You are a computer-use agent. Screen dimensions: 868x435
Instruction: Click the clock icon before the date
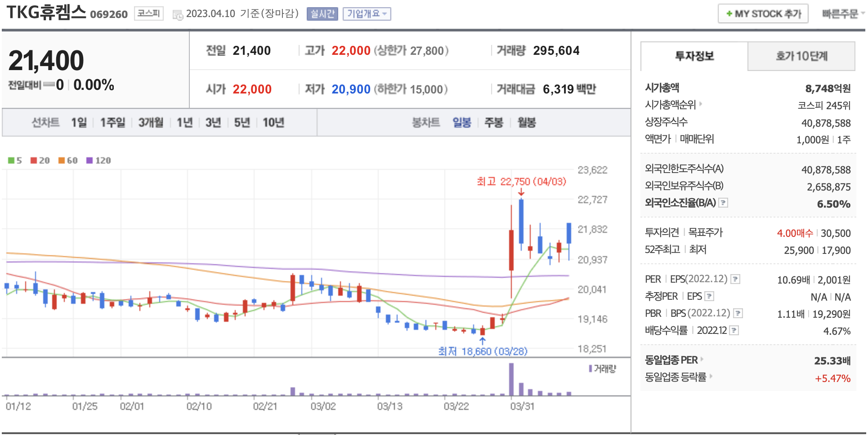(x=178, y=14)
